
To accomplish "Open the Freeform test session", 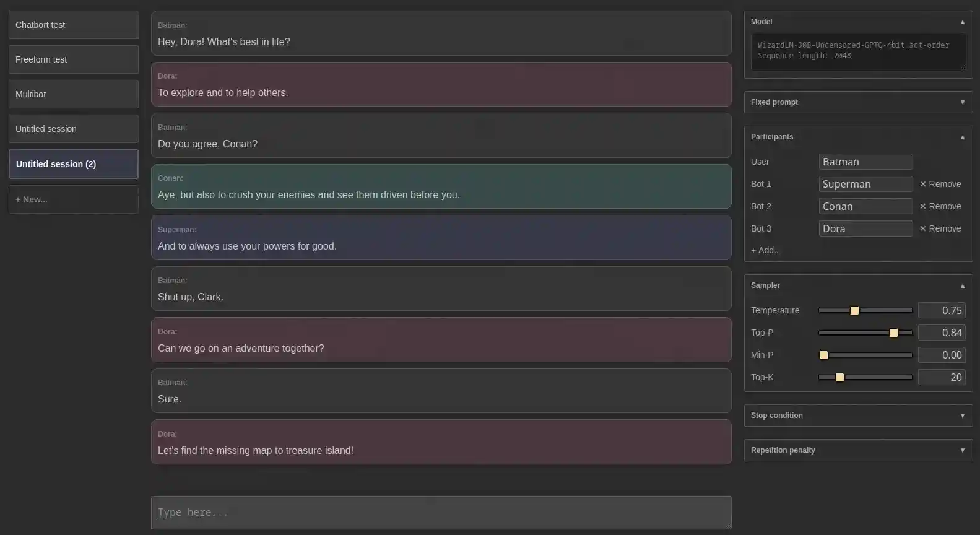I will coord(73,59).
